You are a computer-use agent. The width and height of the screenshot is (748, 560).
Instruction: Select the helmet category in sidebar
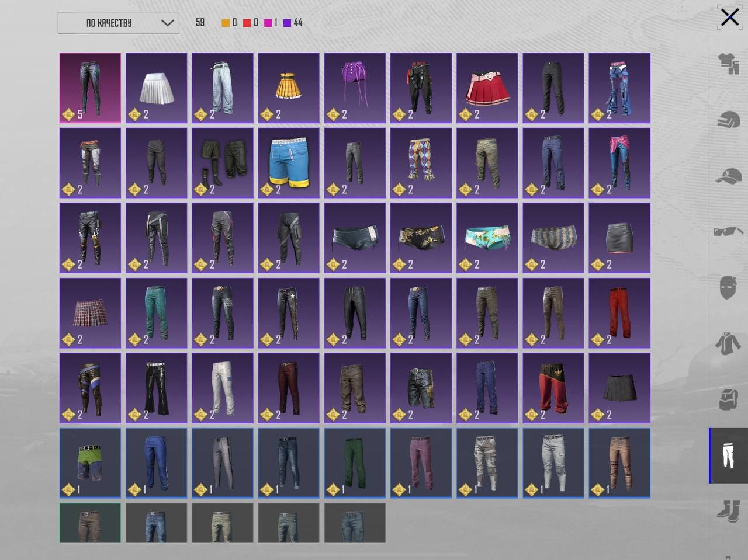coord(728,120)
